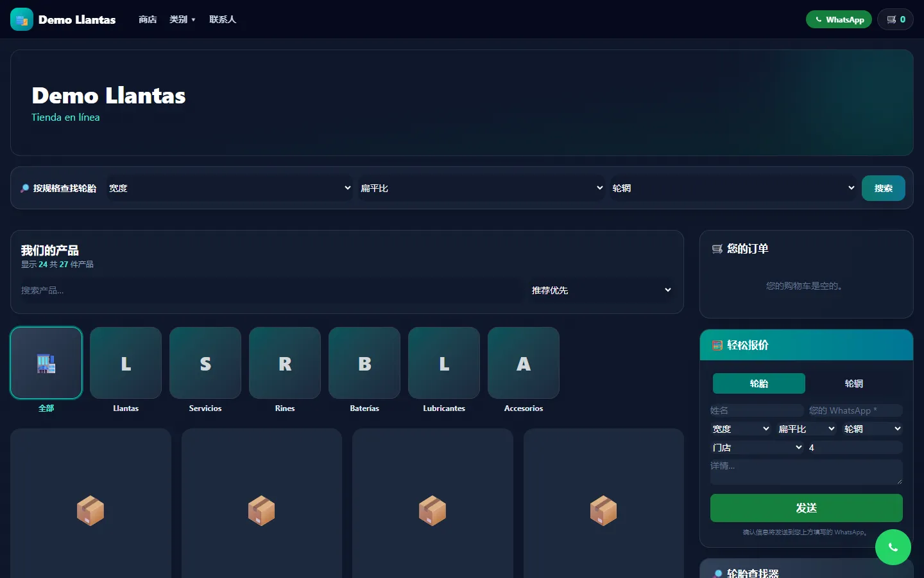Click the 搜索 search button
Screen dimensions: 924x578
[884, 188]
